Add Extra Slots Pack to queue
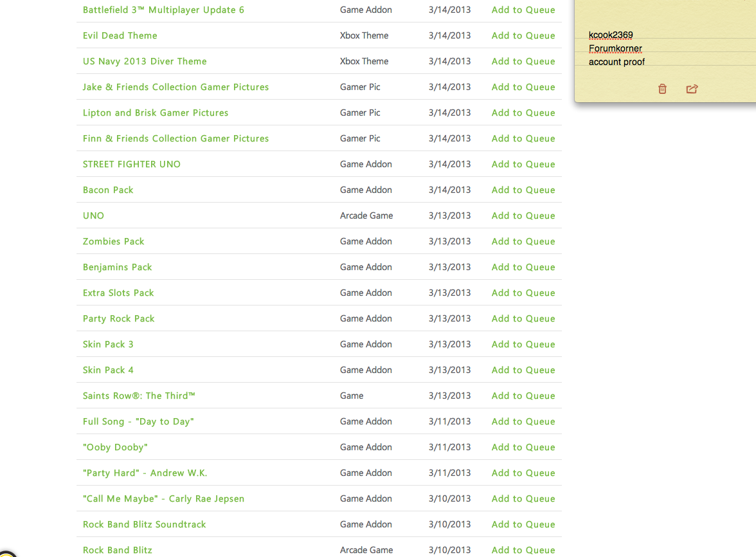 pyautogui.click(x=523, y=293)
